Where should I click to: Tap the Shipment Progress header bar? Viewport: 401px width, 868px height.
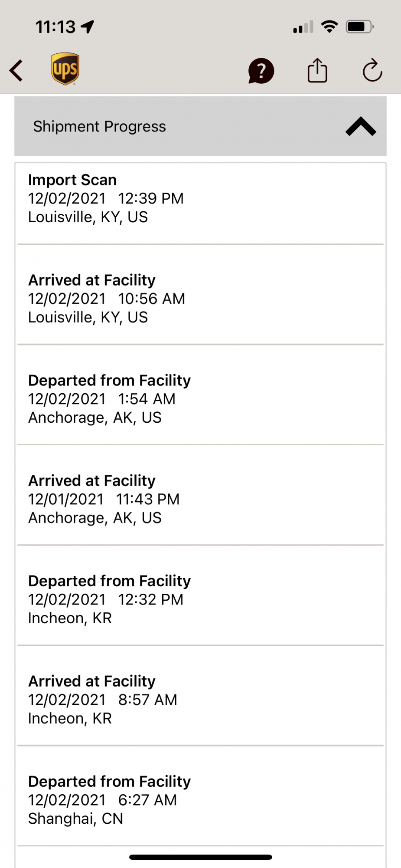pos(173,126)
